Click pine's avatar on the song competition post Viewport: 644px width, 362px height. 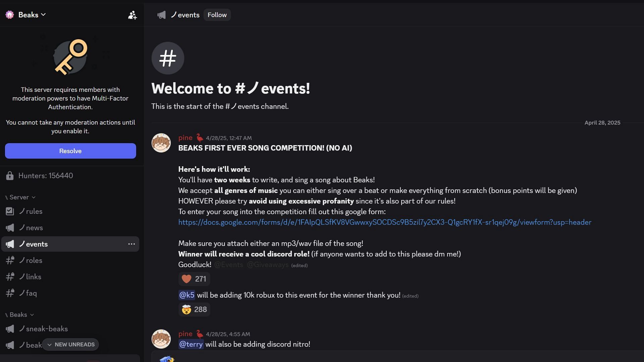[x=161, y=143]
